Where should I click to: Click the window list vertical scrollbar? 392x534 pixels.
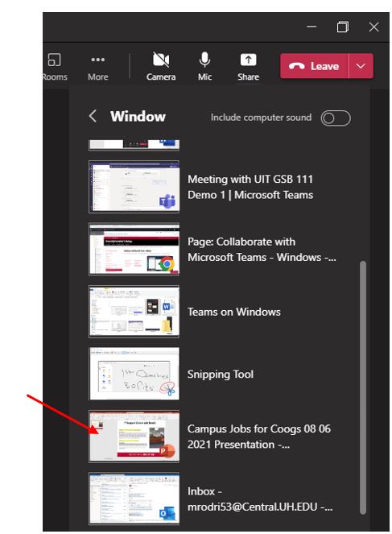pyautogui.click(x=363, y=387)
